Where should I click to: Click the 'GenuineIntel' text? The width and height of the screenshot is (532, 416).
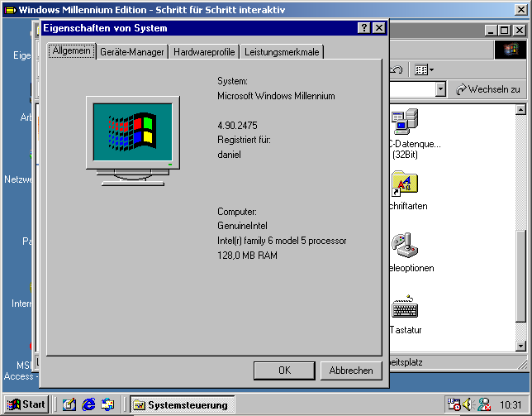242,226
